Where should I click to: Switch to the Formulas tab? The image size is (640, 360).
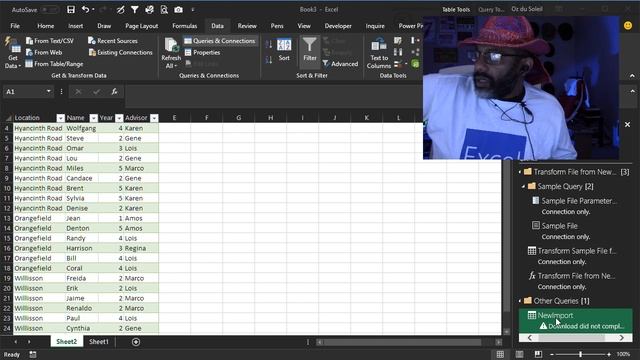(x=184, y=26)
